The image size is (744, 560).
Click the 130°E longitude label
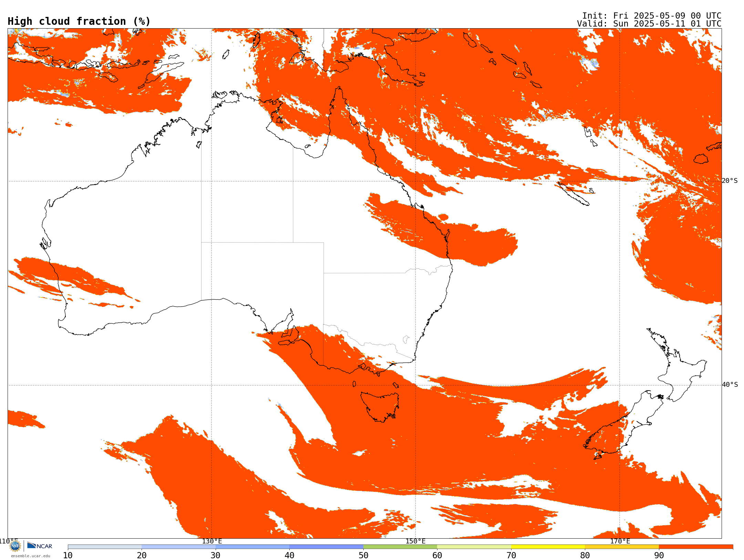pos(212,541)
